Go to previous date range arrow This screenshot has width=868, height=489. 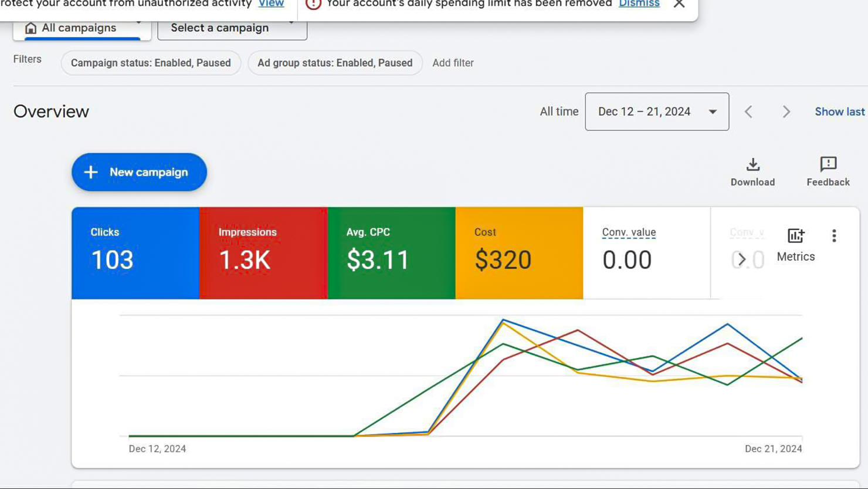point(748,112)
